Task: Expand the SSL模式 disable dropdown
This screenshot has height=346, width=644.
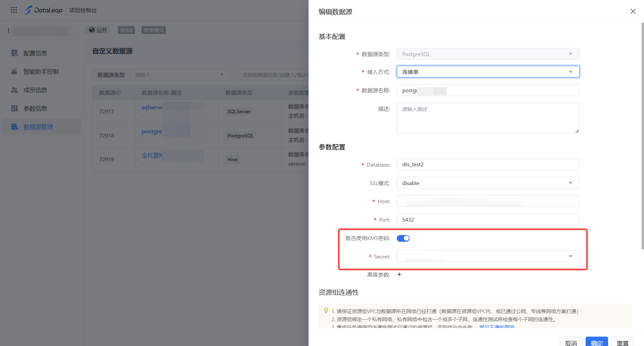Action: [x=488, y=183]
